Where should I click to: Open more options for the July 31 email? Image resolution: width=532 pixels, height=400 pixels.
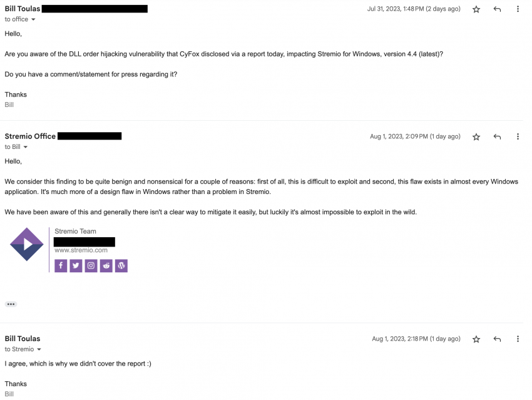(518, 9)
